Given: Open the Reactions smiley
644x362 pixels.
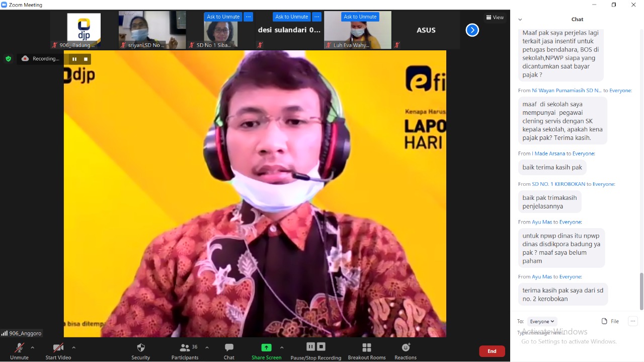Looking at the screenshot, I should [406, 348].
